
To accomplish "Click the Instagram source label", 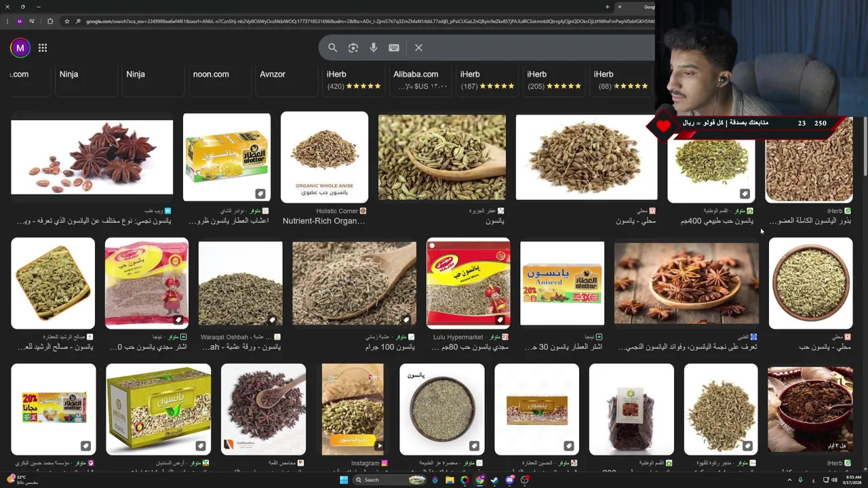I will pos(365,463).
